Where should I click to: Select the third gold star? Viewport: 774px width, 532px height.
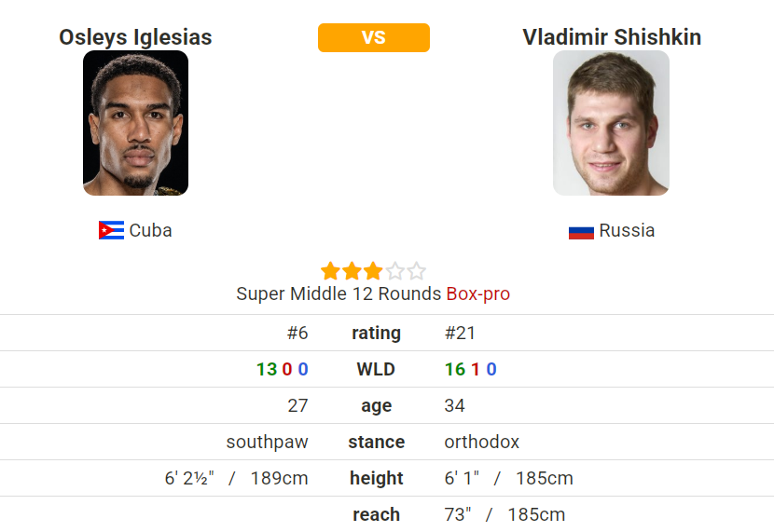point(373,271)
